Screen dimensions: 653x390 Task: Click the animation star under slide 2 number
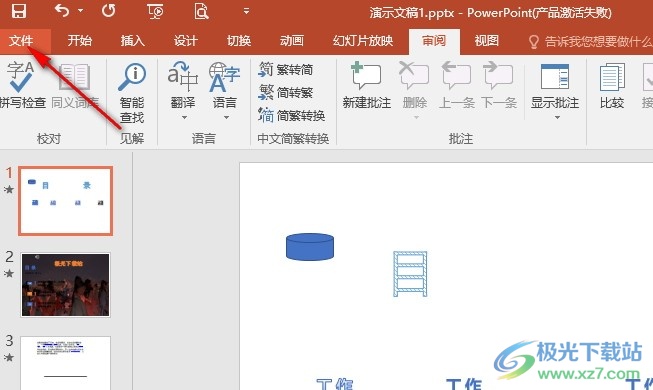[x=8, y=274]
